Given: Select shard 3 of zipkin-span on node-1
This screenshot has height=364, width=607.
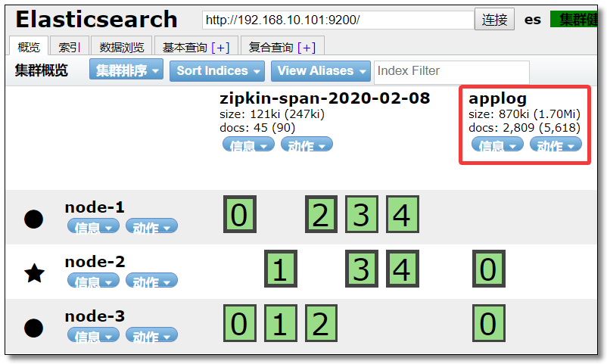Looking at the screenshot, I should (362, 214).
